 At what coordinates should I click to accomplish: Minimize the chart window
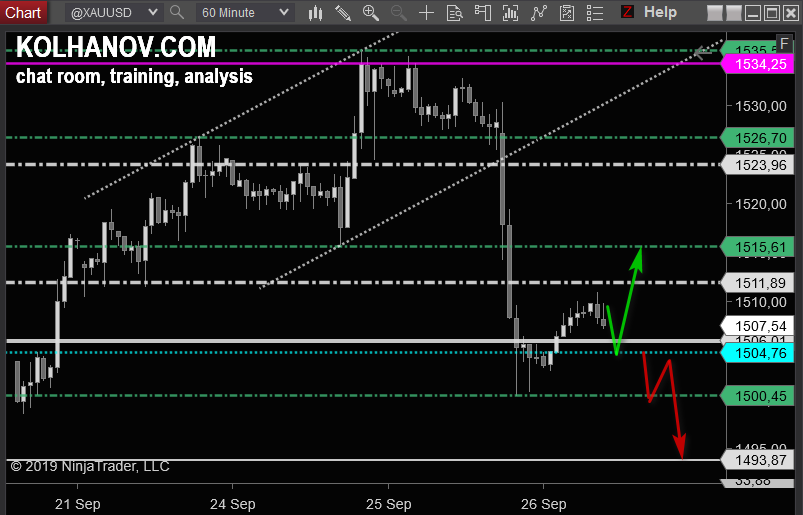click(752, 13)
